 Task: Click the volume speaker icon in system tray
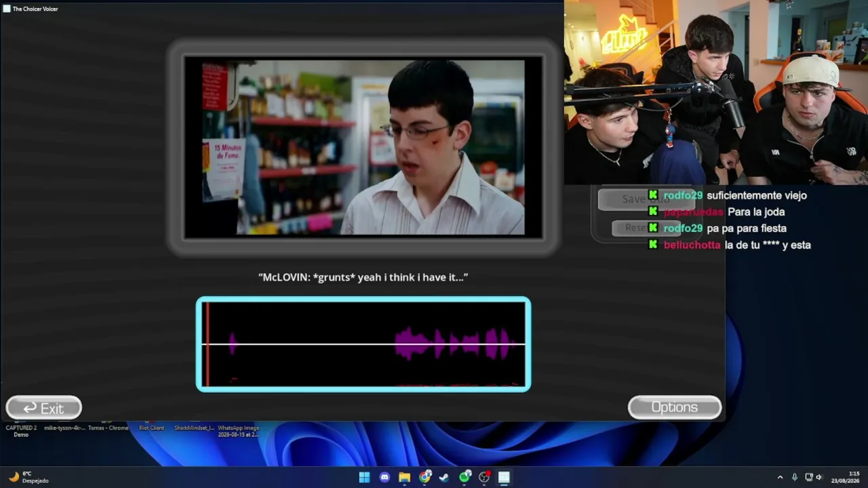[x=819, y=477]
